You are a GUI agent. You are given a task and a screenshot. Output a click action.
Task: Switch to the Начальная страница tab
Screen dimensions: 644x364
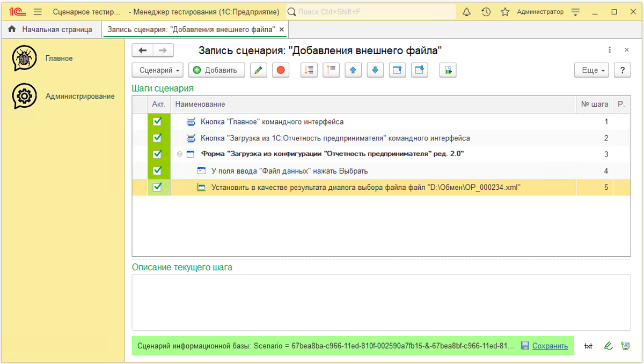click(52, 29)
